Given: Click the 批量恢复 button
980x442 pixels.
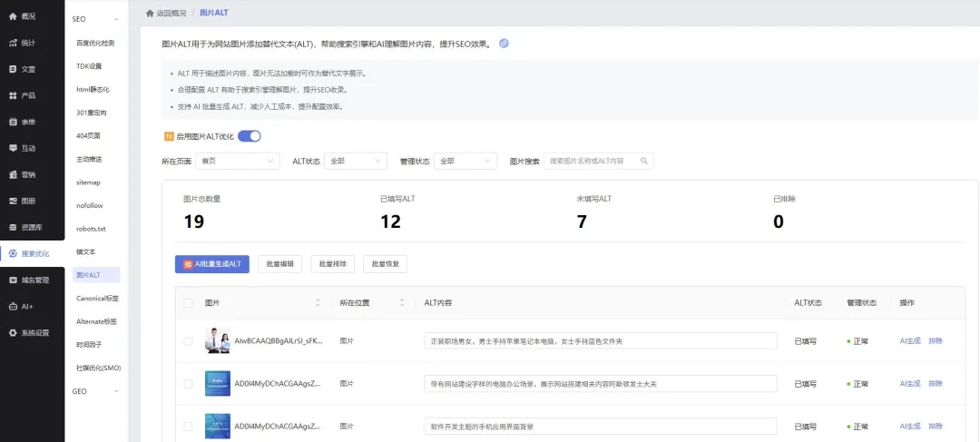Looking at the screenshot, I should pos(385,264).
